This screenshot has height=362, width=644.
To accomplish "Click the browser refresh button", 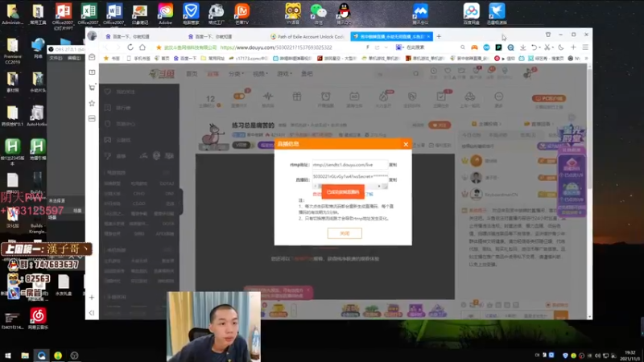I will pyautogui.click(x=130, y=47).
